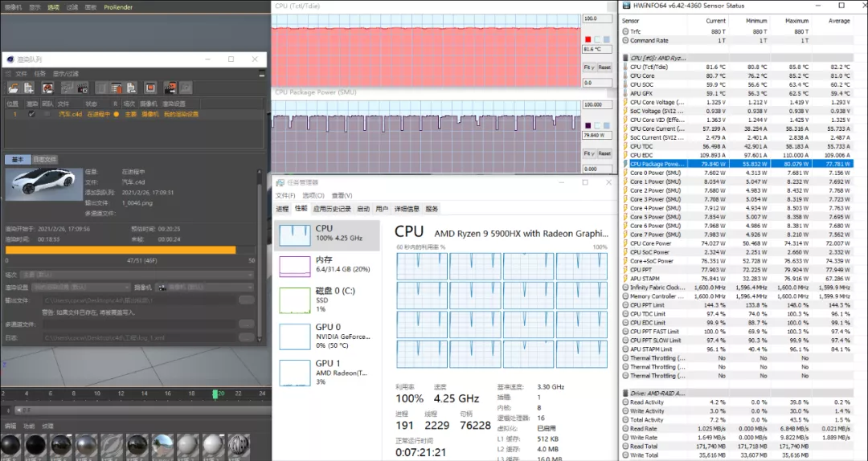
Task: Open 纹理 menu in material manager
Action: pyautogui.click(x=47, y=426)
